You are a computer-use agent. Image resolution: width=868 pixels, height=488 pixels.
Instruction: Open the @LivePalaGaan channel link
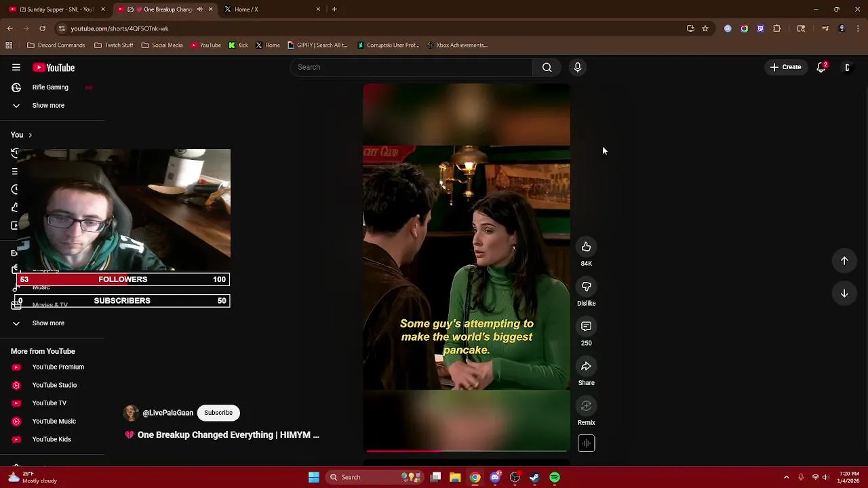click(167, 413)
